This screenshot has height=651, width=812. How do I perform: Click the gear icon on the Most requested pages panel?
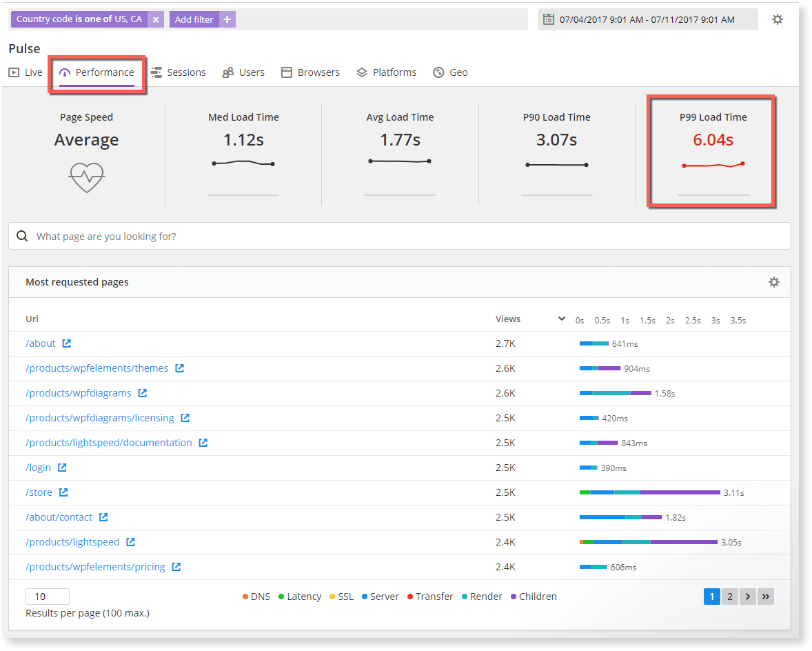tap(773, 282)
